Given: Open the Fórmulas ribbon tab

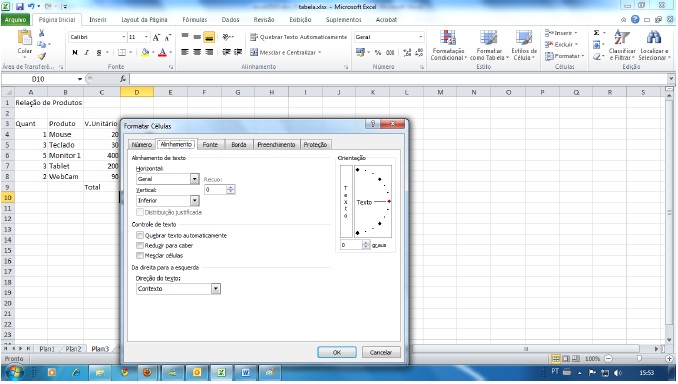Looking at the screenshot, I should pos(195,20).
